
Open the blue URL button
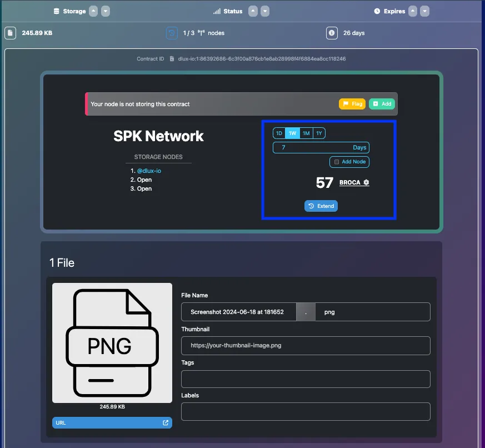pos(112,422)
